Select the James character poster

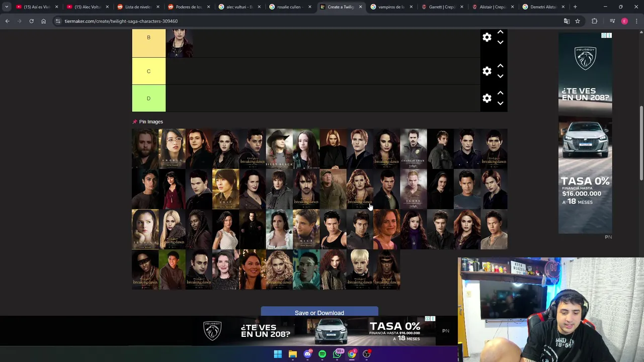(414, 189)
